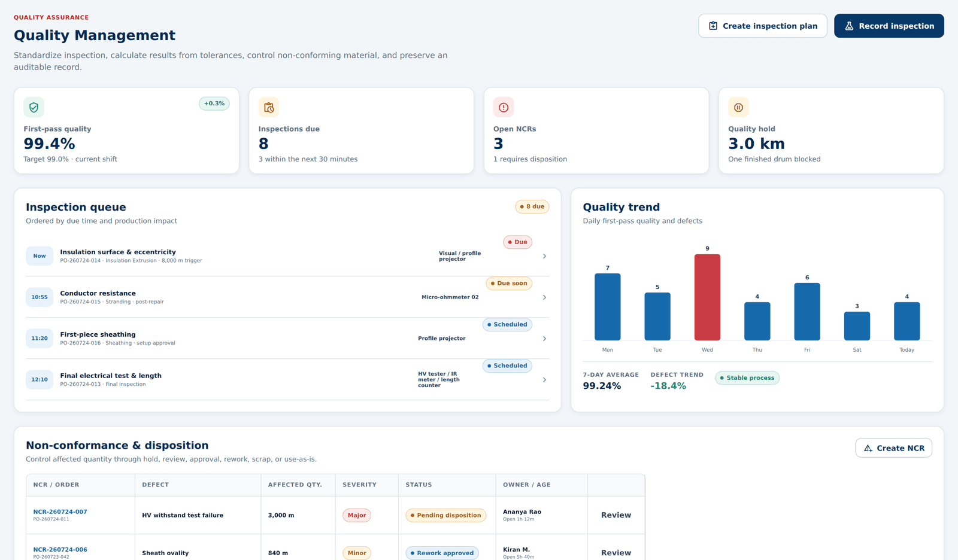Image resolution: width=958 pixels, height=560 pixels.
Task: Click the Open NCRs alert icon
Action: [504, 107]
